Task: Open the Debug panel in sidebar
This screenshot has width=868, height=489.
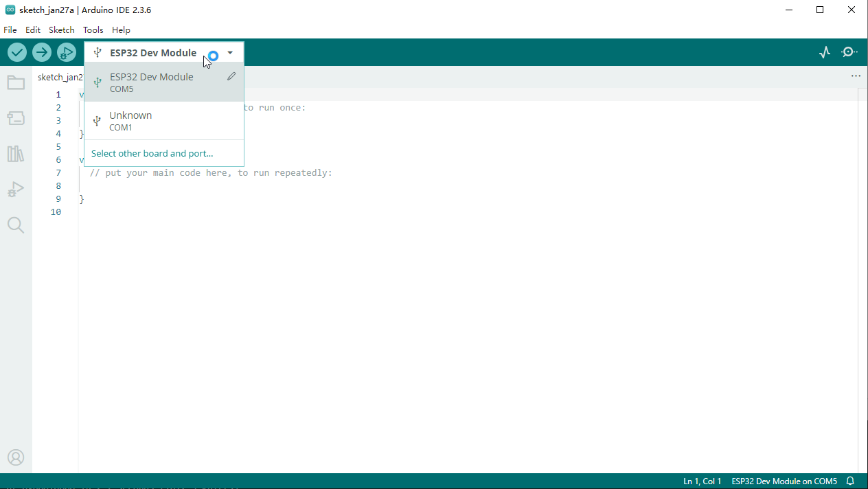Action: click(16, 190)
